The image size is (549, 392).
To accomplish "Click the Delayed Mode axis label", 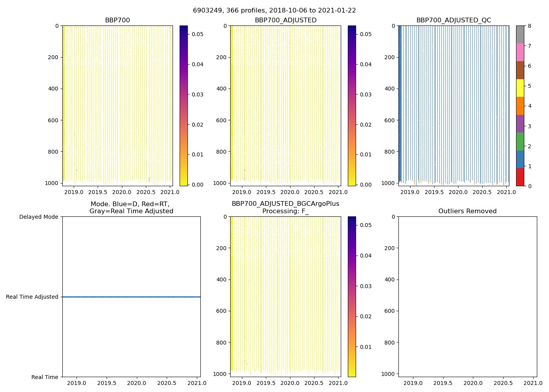I will click(x=38, y=217).
